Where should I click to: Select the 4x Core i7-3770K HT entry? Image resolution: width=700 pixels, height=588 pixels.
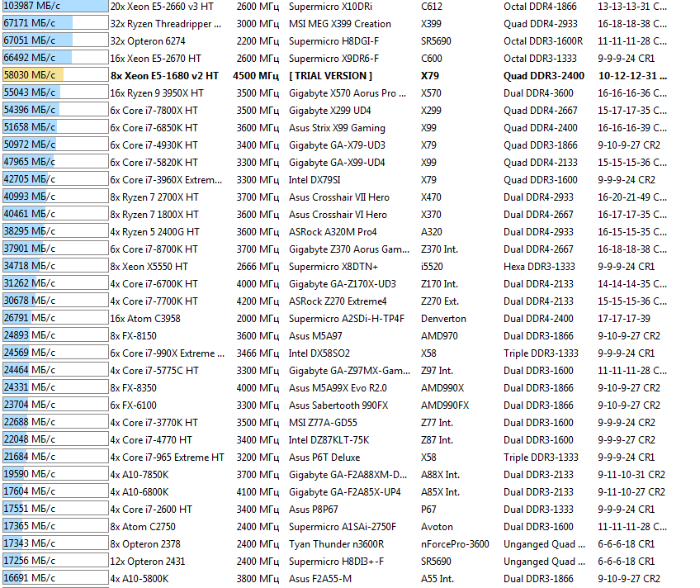154,424
